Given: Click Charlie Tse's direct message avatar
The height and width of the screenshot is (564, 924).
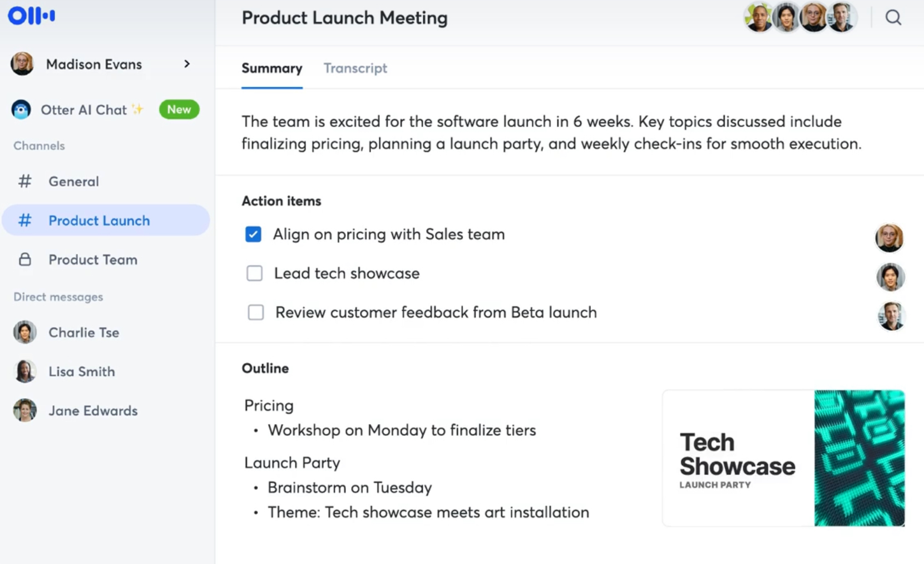Looking at the screenshot, I should pos(24,332).
